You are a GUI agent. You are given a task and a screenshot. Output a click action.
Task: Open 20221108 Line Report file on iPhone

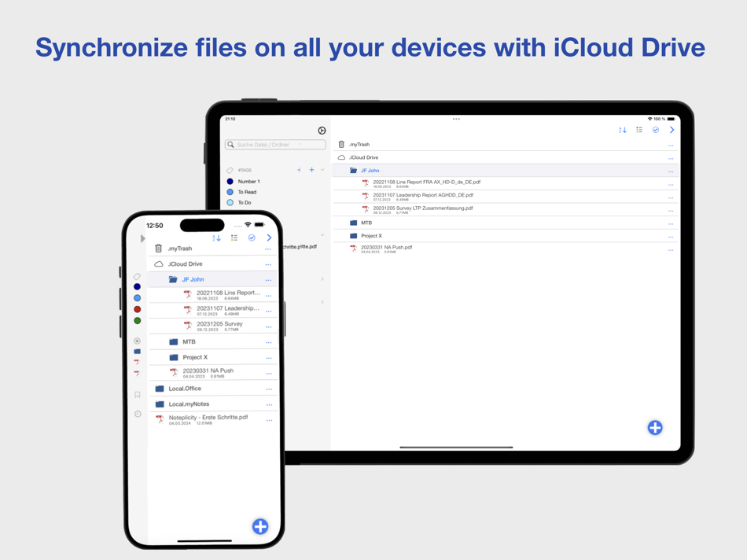point(212,295)
